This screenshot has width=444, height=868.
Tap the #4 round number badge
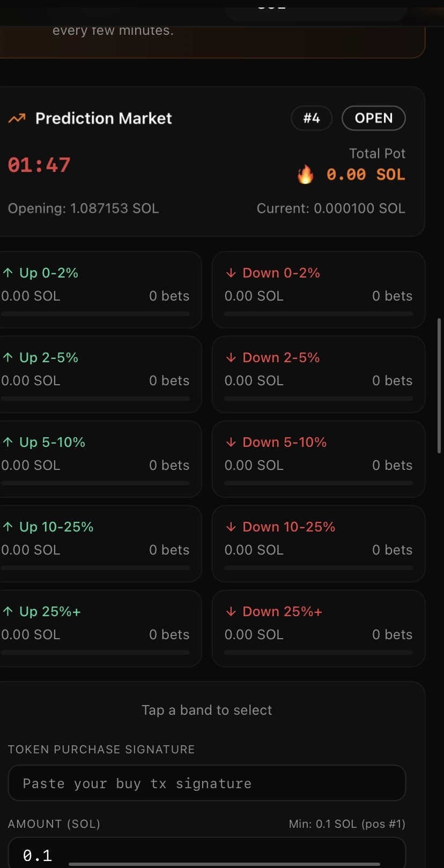(312, 118)
